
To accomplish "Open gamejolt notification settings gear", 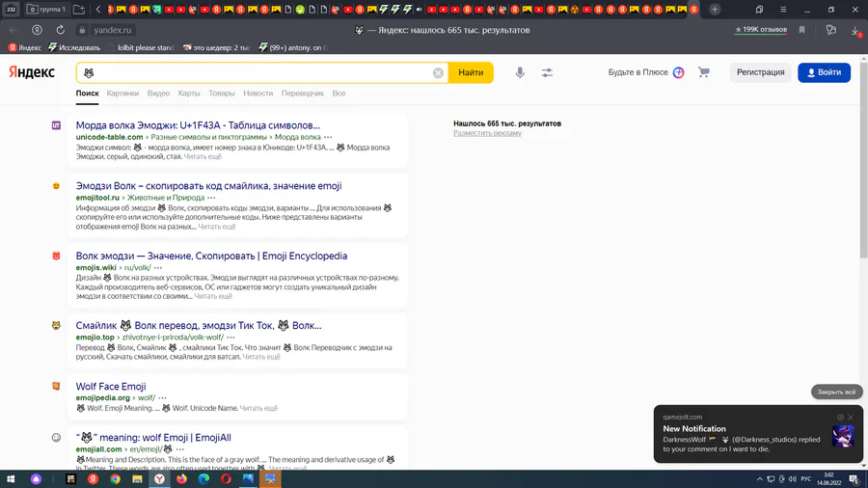I will click(x=840, y=418).
